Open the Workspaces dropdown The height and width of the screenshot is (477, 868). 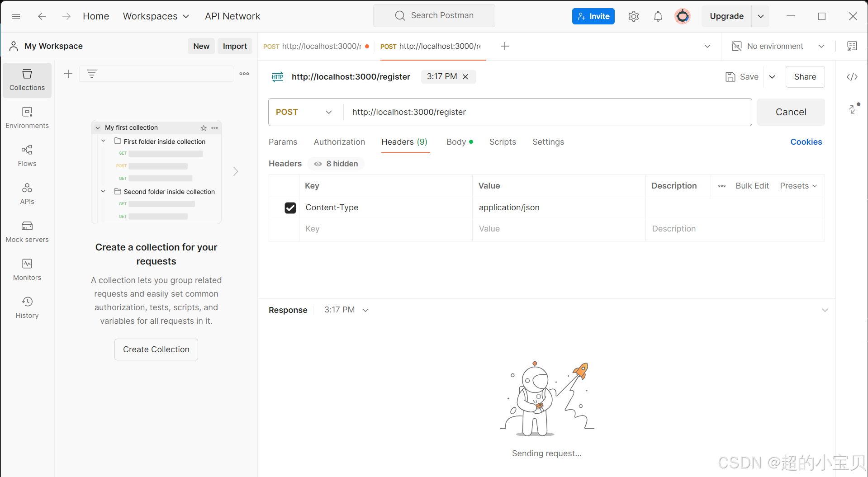pyautogui.click(x=156, y=16)
